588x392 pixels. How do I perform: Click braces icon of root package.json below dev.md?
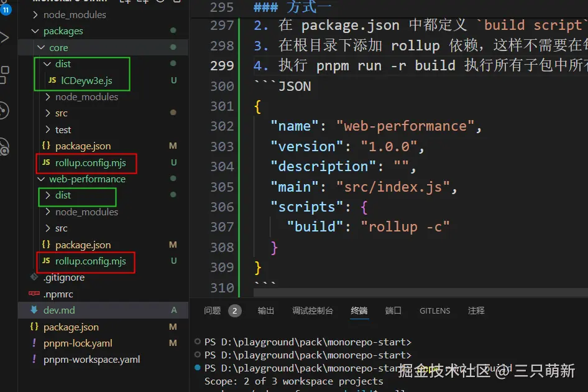(x=34, y=327)
